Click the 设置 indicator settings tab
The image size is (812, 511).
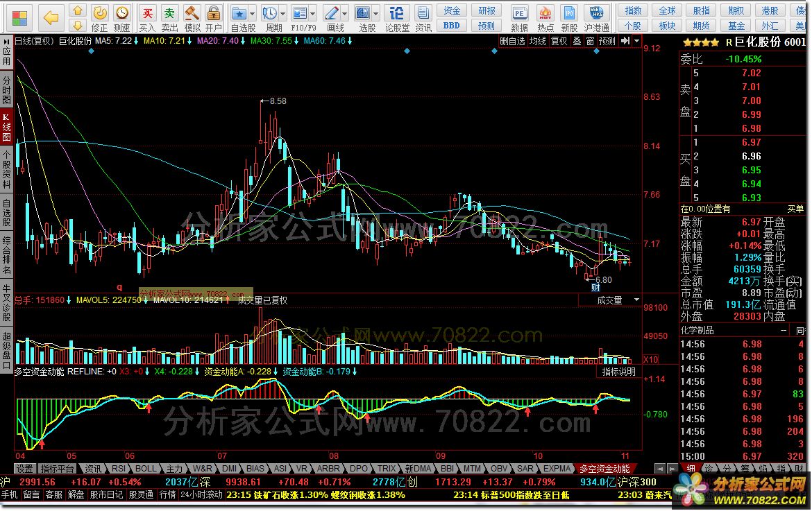point(24,469)
